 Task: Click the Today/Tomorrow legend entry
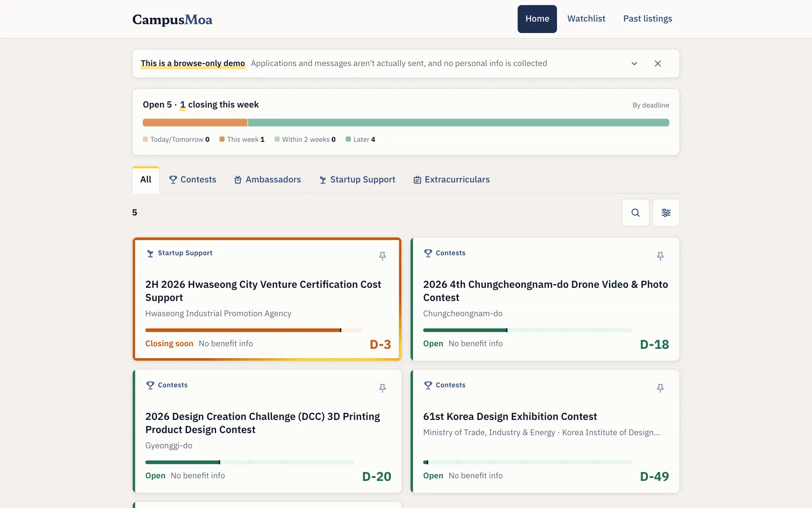[x=176, y=139]
